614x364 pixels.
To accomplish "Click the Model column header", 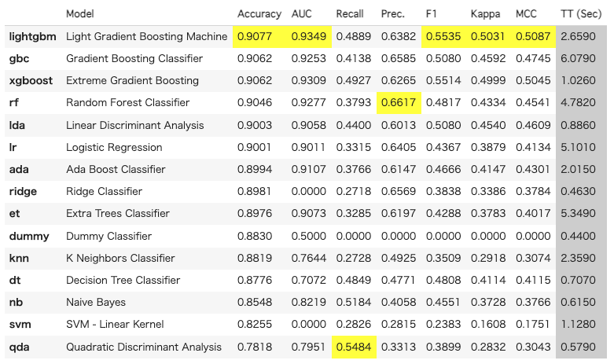I will click(81, 14).
